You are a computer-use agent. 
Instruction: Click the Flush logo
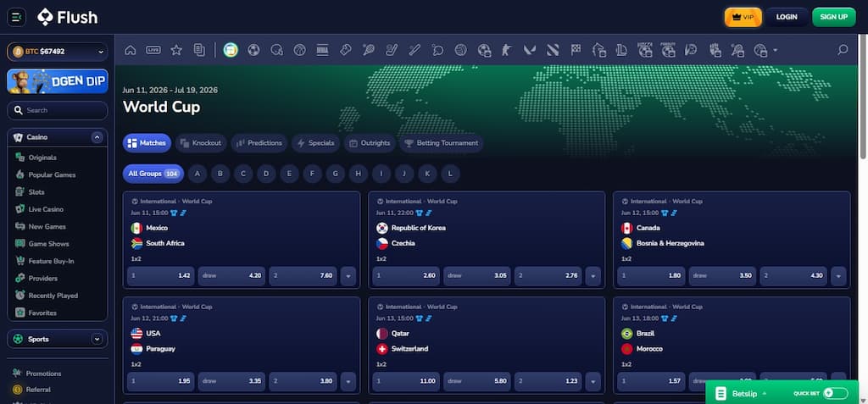click(68, 17)
